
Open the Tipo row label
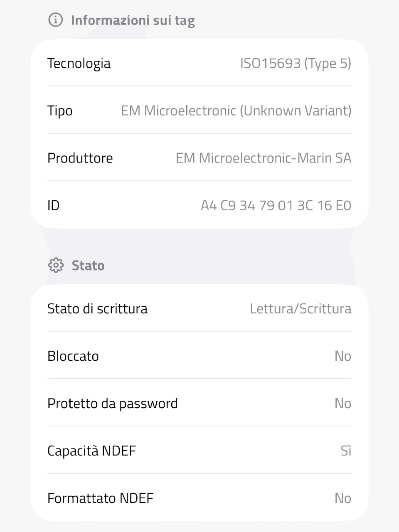click(60, 111)
